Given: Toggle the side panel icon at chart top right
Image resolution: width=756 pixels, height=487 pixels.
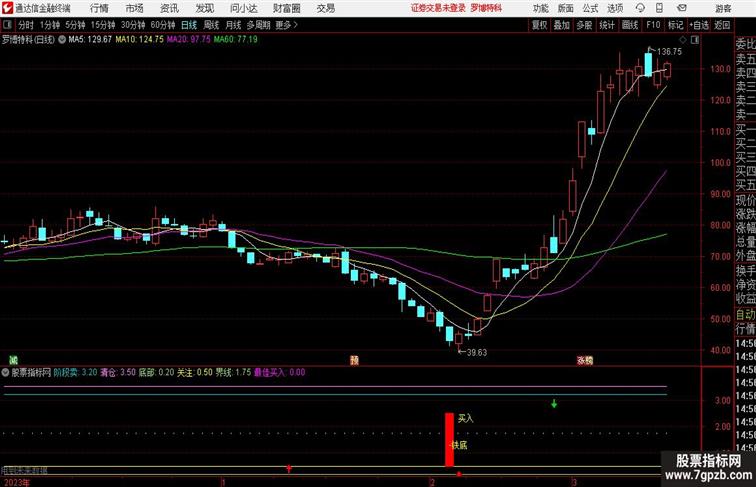Looking at the screenshot, I should point(695,40).
